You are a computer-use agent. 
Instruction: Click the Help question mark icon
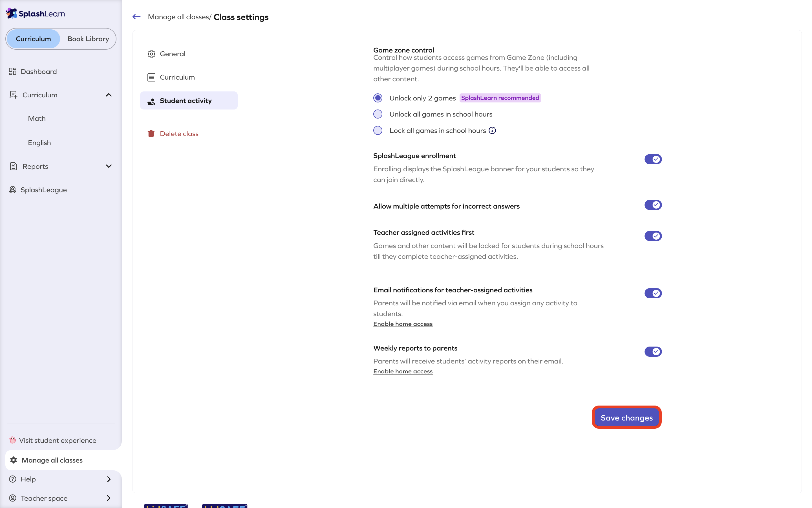[x=13, y=479]
